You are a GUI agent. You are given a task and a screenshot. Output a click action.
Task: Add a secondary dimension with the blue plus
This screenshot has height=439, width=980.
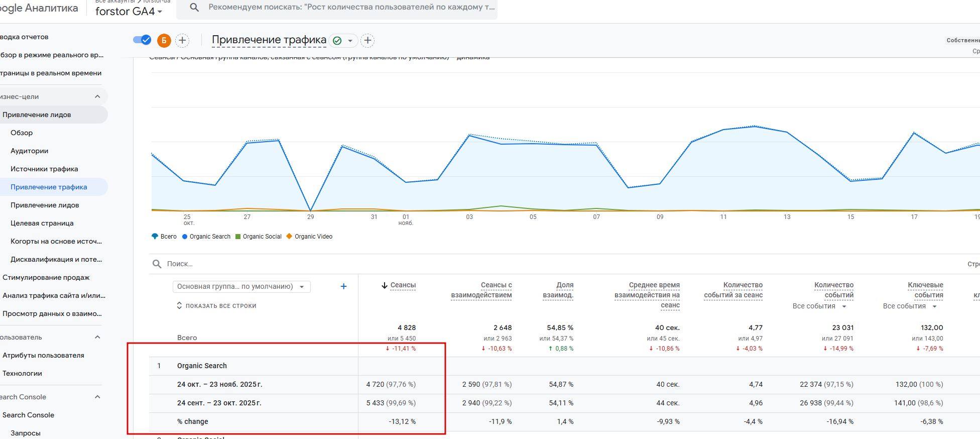point(343,286)
